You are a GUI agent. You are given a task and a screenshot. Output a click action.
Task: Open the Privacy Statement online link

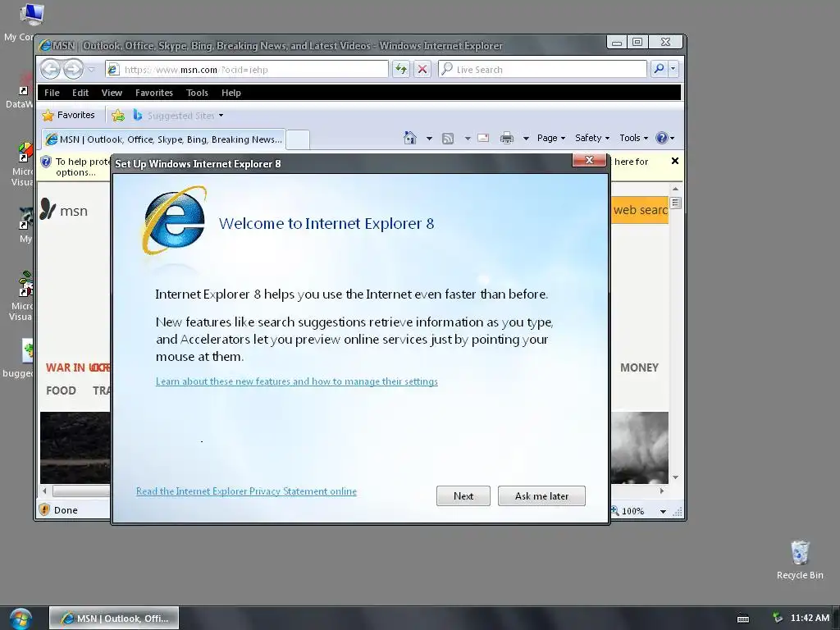(x=246, y=491)
